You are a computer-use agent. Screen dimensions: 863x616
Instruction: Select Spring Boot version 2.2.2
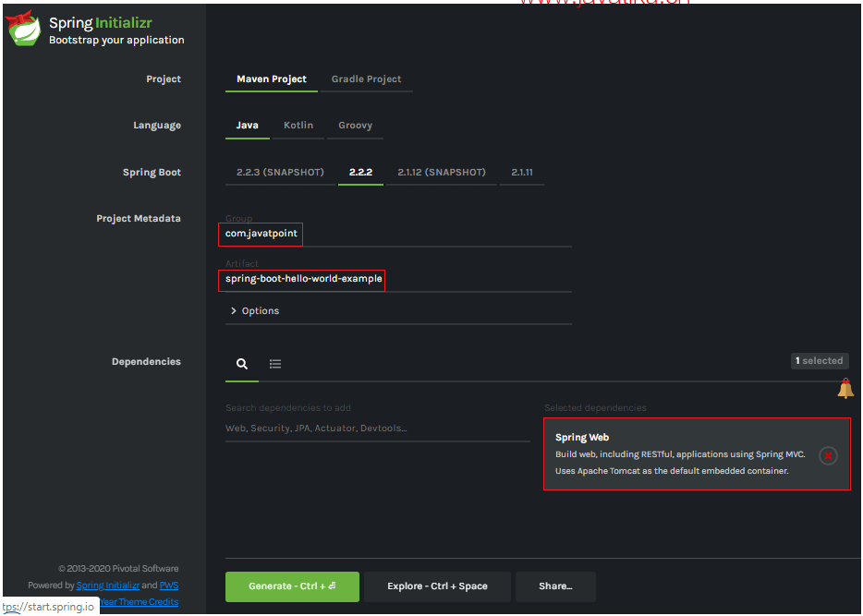coord(360,172)
